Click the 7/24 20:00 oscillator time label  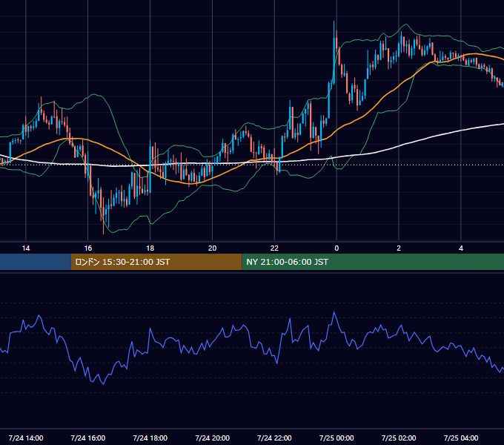coord(212,438)
